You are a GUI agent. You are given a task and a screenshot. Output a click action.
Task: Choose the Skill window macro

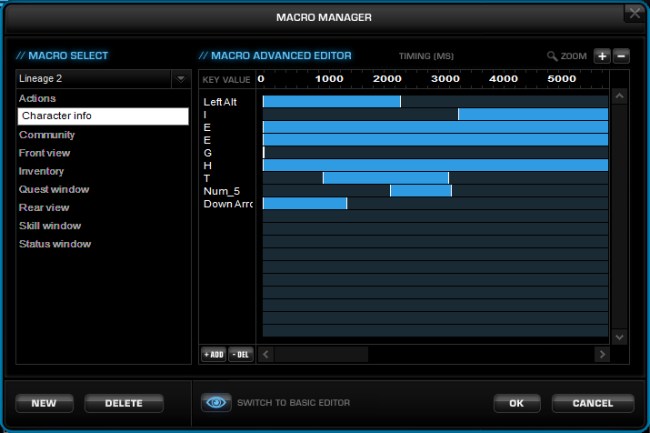click(x=50, y=226)
